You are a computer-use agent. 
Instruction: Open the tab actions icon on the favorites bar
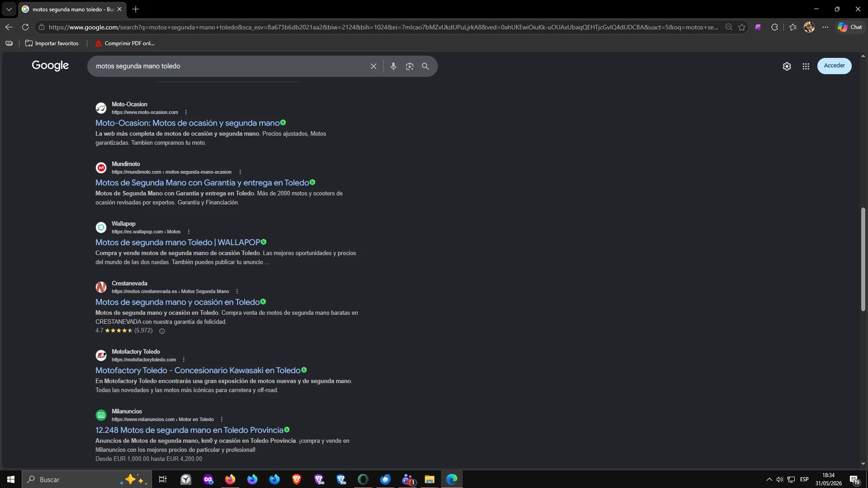point(9,43)
